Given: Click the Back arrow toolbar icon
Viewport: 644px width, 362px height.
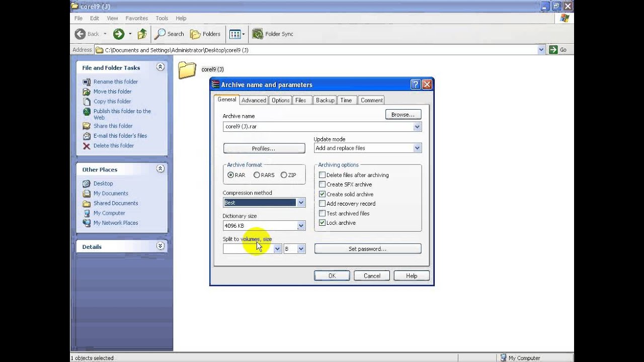Looking at the screenshot, I should click(80, 34).
